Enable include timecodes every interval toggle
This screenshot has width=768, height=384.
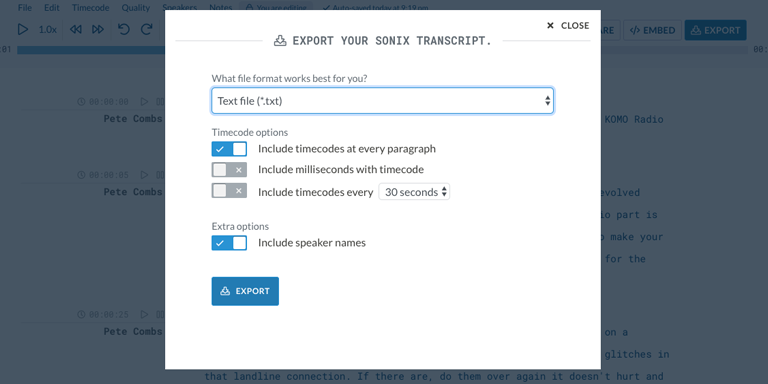point(229,191)
